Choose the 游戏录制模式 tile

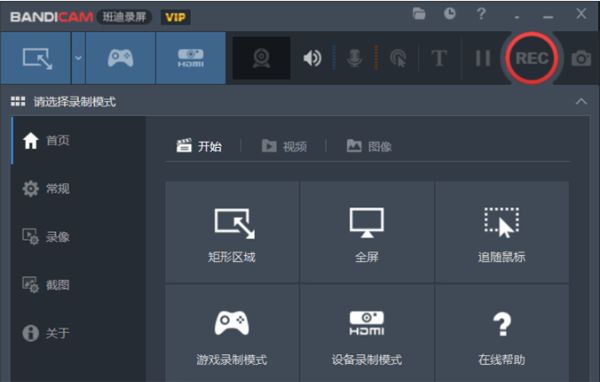coord(232,333)
